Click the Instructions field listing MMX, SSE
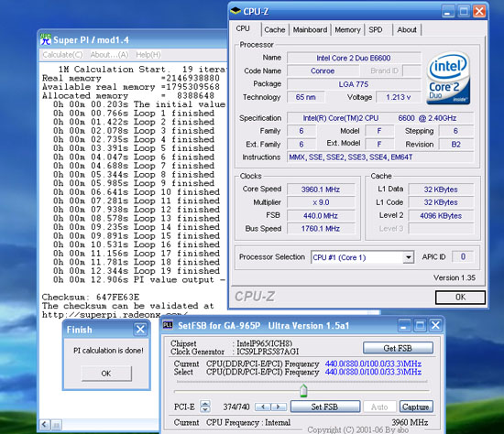Viewport: 504px width, 434px height. click(x=380, y=157)
